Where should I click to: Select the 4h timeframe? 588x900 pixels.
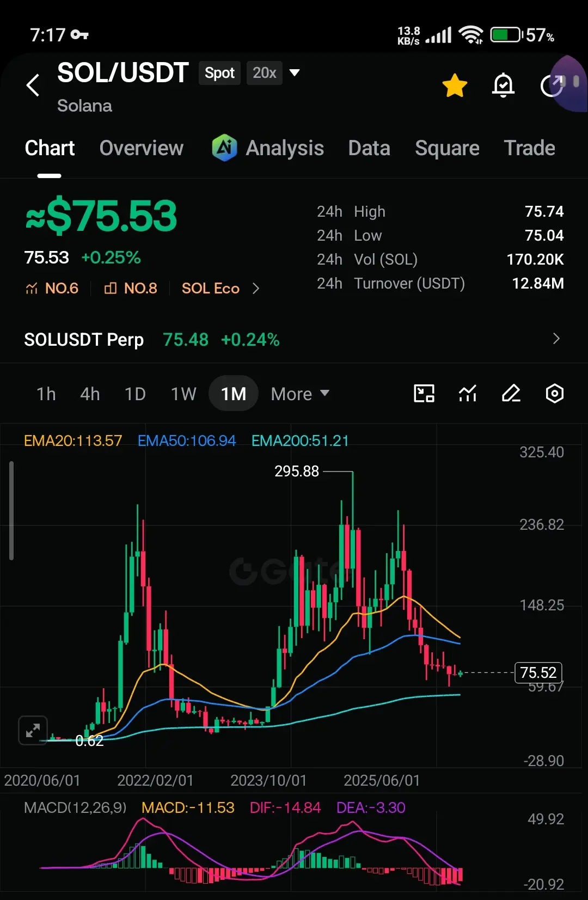(90, 394)
